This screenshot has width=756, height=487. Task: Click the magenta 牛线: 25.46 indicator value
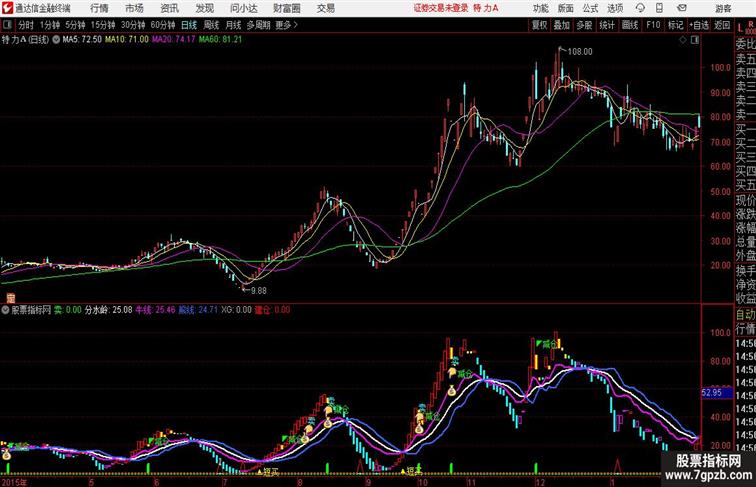[155, 310]
